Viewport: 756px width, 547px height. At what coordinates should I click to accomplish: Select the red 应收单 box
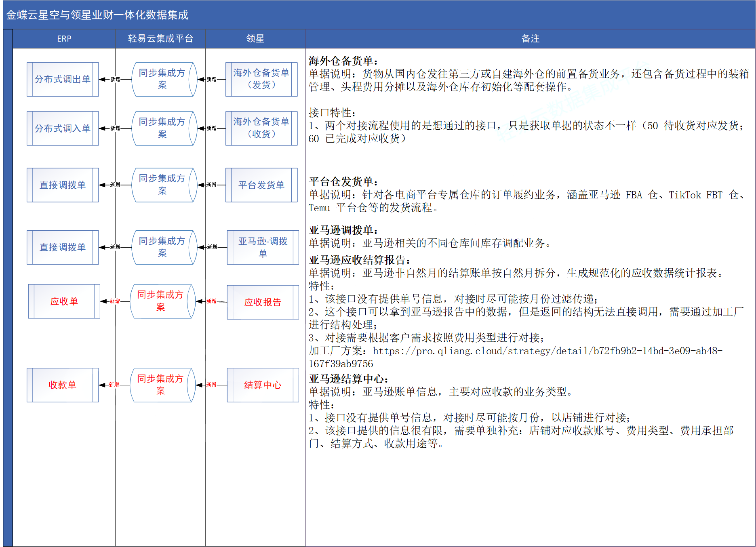pos(64,301)
